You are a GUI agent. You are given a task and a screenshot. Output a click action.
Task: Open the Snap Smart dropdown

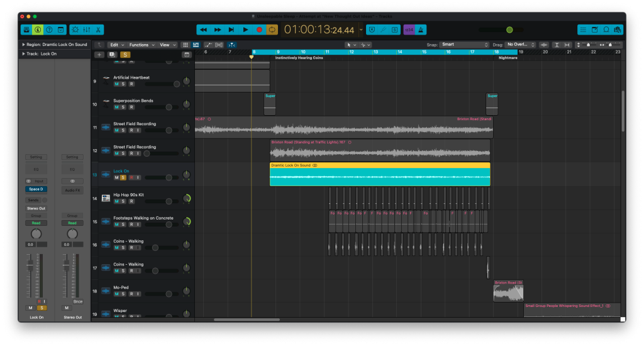point(464,45)
